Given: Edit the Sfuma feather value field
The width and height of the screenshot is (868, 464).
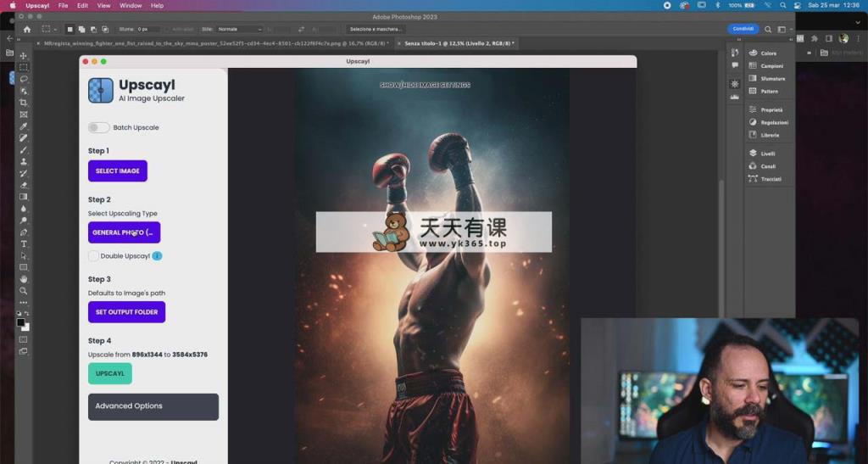Looking at the screenshot, I should click(147, 29).
